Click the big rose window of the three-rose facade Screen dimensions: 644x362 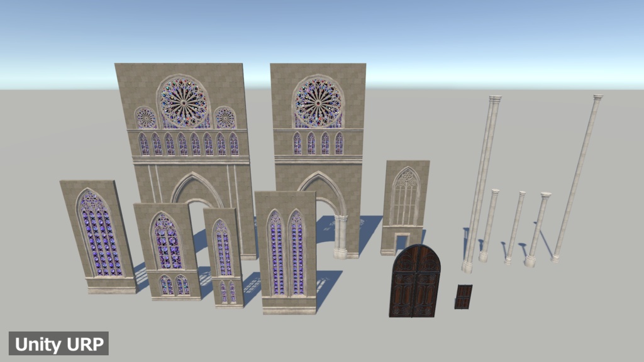coord(184,101)
